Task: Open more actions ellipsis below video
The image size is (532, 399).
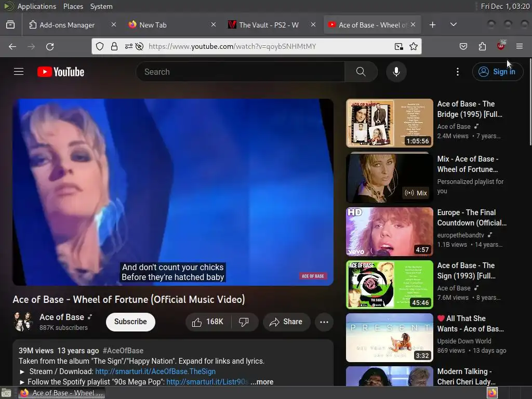Action: (x=324, y=322)
